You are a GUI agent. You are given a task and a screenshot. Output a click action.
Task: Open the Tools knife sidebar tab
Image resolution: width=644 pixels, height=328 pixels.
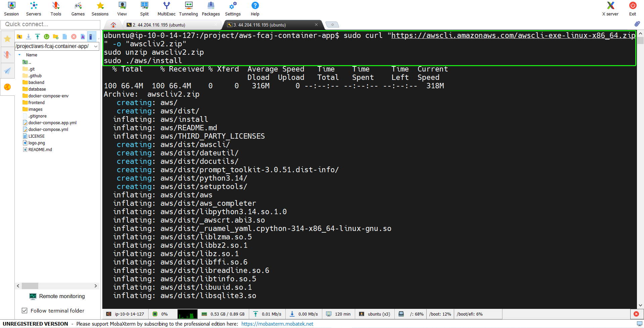pyautogui.click(x=7, y=55)
